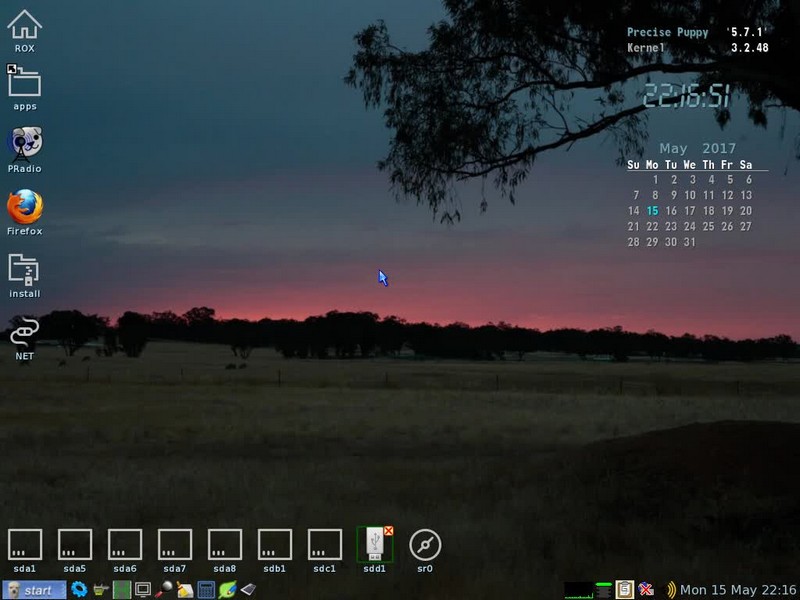
Task: Open the sdb1 drive icon
Action: pyautogui.click(x=275, y=545)
